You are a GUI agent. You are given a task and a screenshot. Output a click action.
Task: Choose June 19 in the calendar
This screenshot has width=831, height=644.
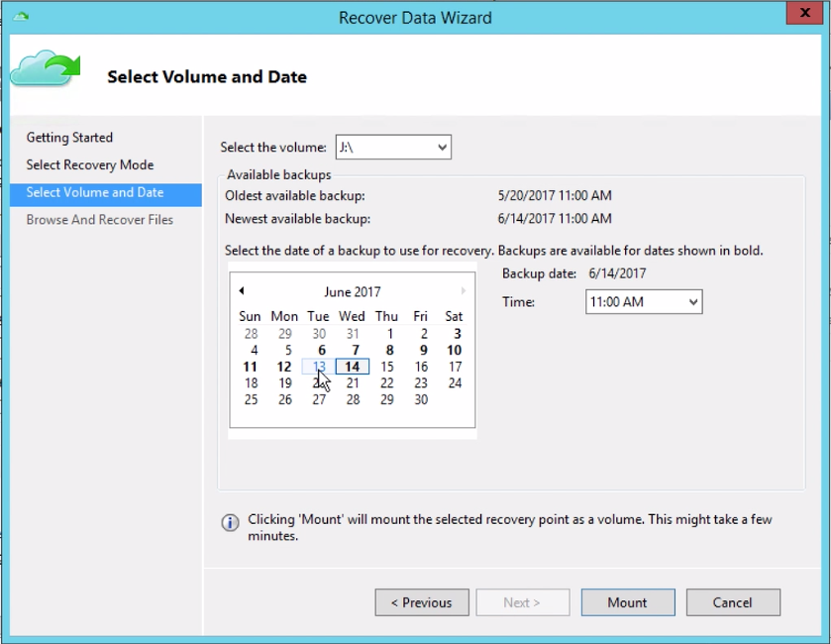point(285,383)
